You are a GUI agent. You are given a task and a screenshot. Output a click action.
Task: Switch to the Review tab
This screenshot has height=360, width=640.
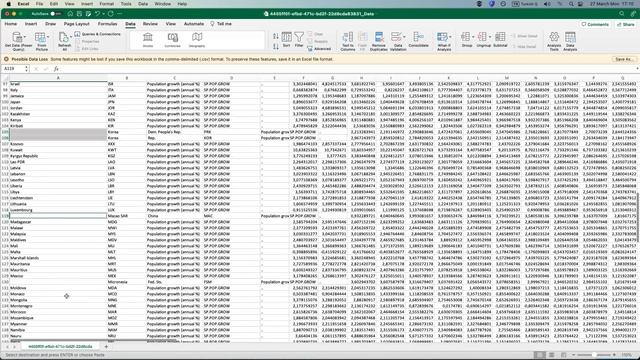tap(150, 24)
